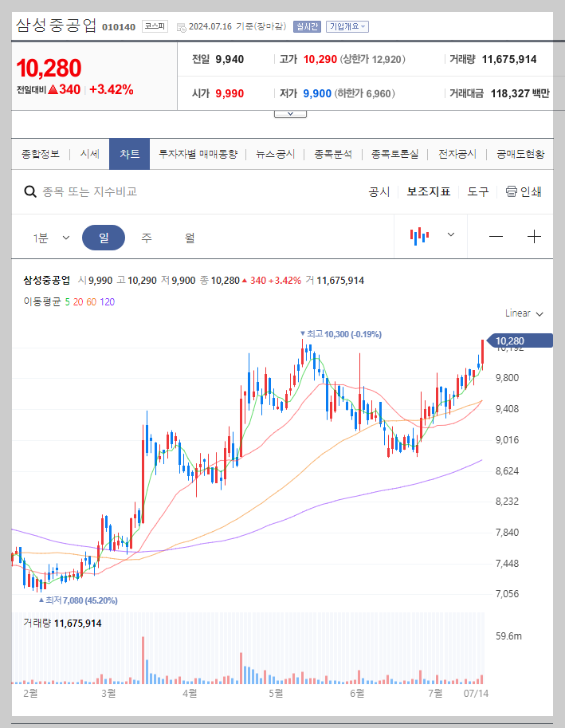Open the chart type dropdown arrow
The width and height of the screenshot is (565, 728).
click(x=450, y=235)
